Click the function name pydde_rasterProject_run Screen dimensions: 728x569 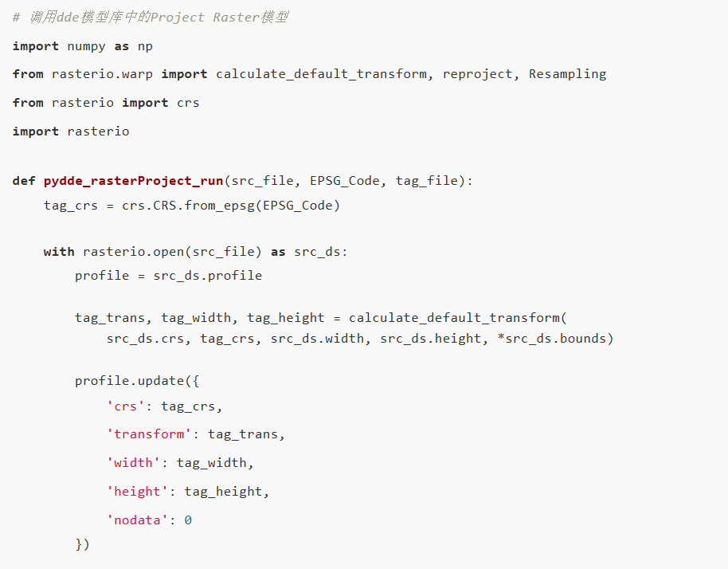pyautogui.click(x=133, y=181)
